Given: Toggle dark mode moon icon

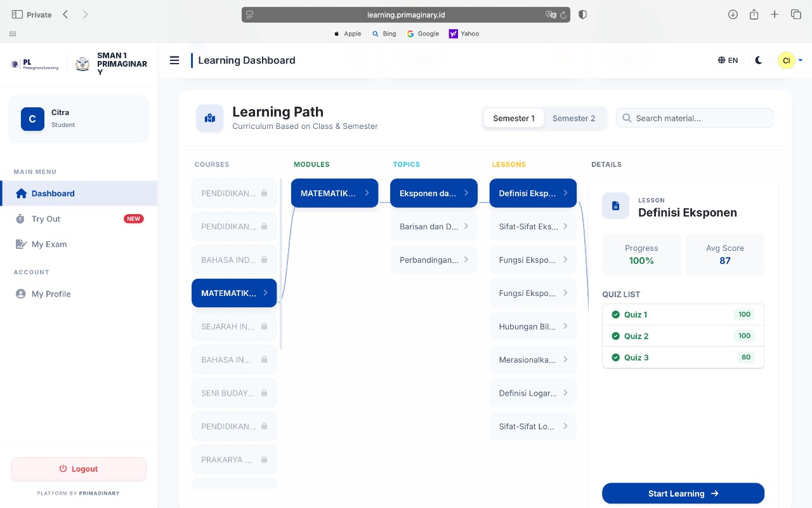Looking at the screenshot, I should 759,60.
